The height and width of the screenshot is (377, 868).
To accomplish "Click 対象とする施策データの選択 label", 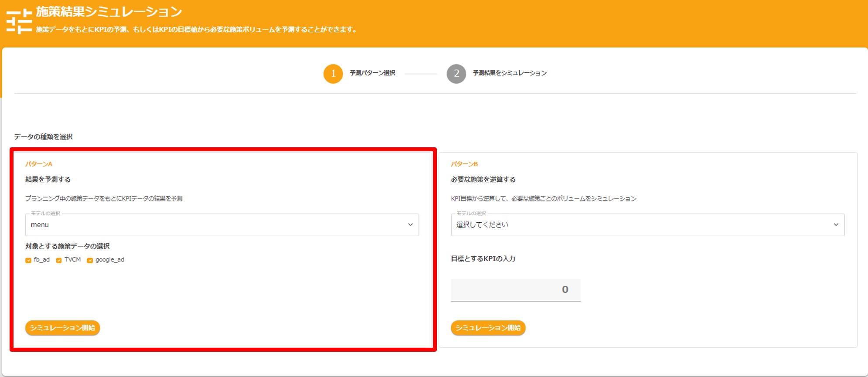I will [68, 246].
